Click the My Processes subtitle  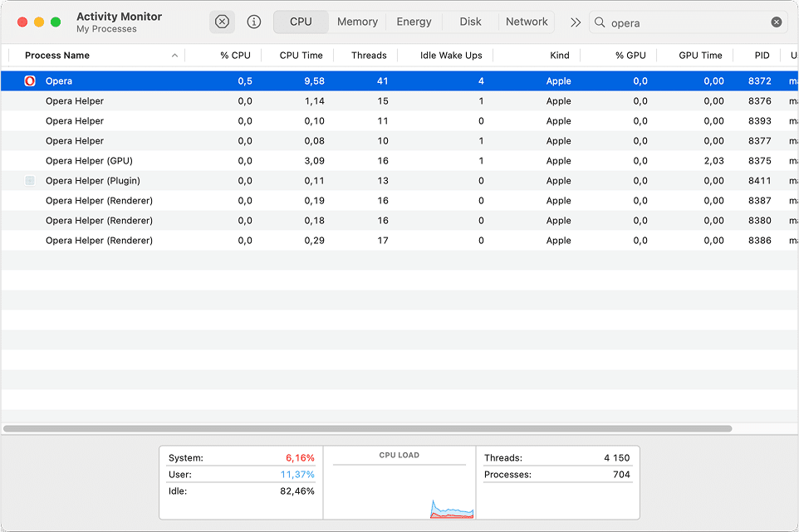(106, 29)
